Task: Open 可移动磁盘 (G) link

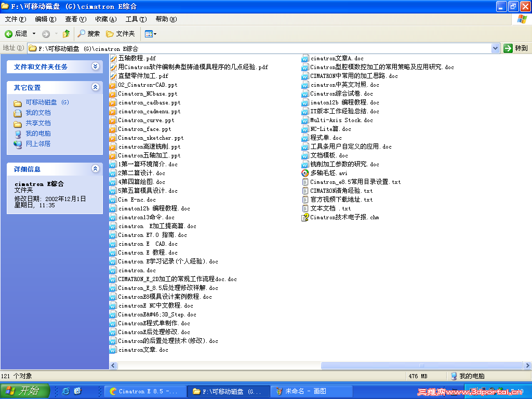Action: (x=47, y=102)
